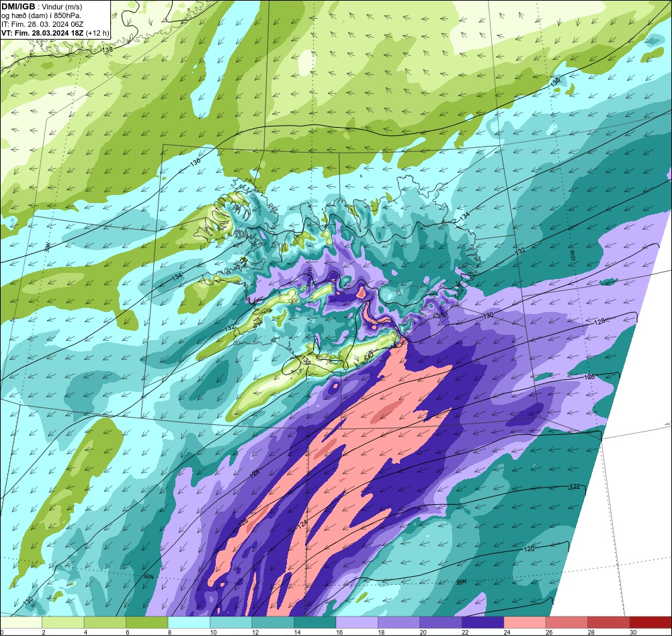
Task: Click the 'og hæð (dam) í 850hPa.' line
Action: [x=42, y=16]
